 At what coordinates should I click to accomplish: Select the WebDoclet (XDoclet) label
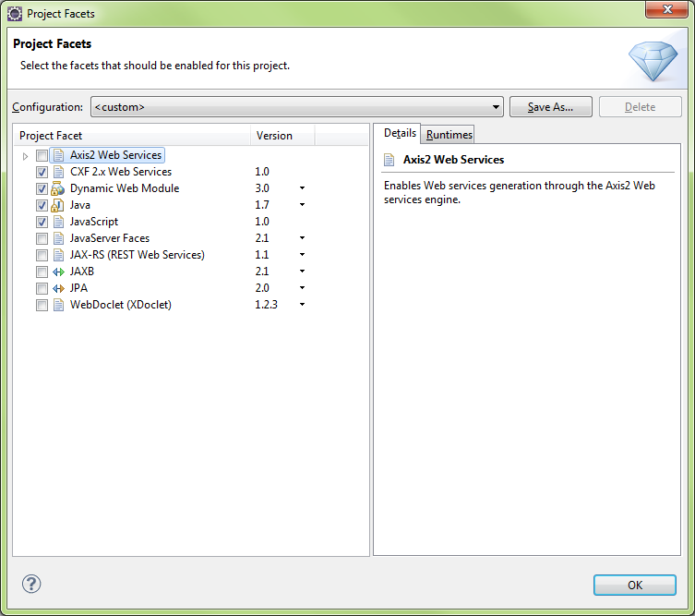point(121,305)
